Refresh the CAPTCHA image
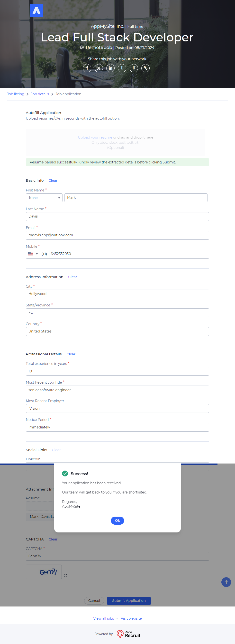This screenshot has width=235, height=644. [65, 575]
